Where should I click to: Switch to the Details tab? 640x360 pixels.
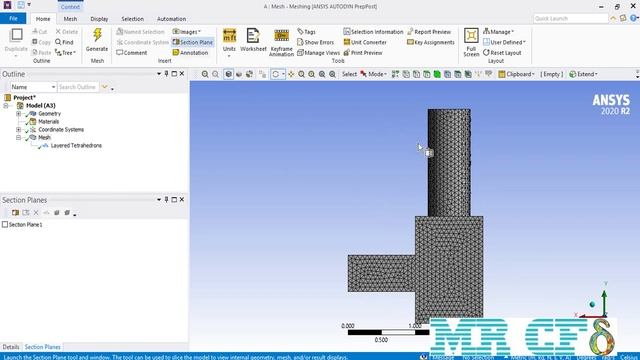[11, 347]
